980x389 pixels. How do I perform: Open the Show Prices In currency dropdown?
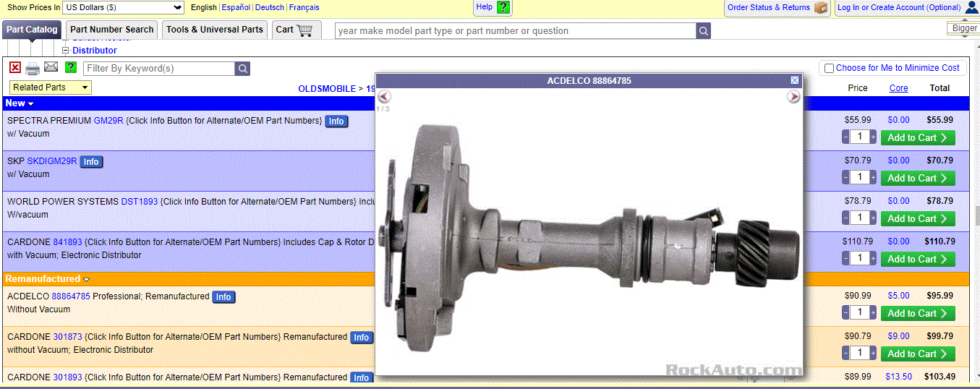(123, 7)
